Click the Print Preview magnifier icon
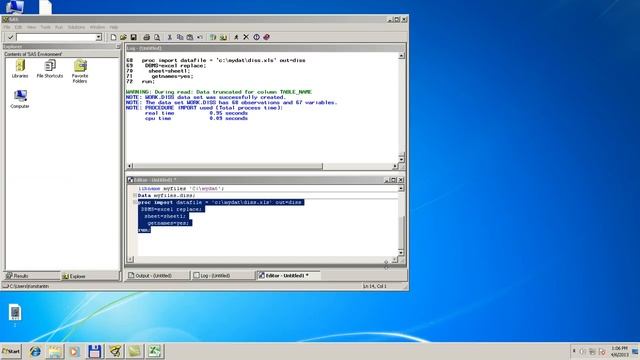This screenshot has width=640, height=360. click(x=157, y=37)
